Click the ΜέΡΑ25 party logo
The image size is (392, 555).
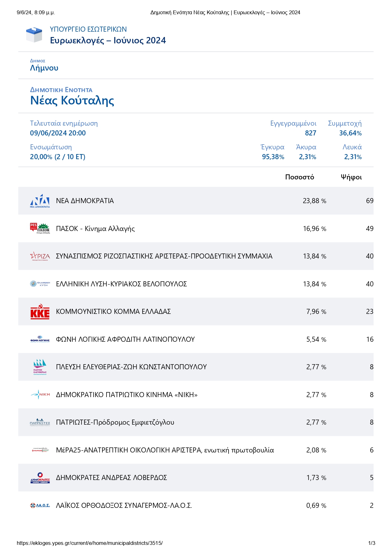click(40, 450)
